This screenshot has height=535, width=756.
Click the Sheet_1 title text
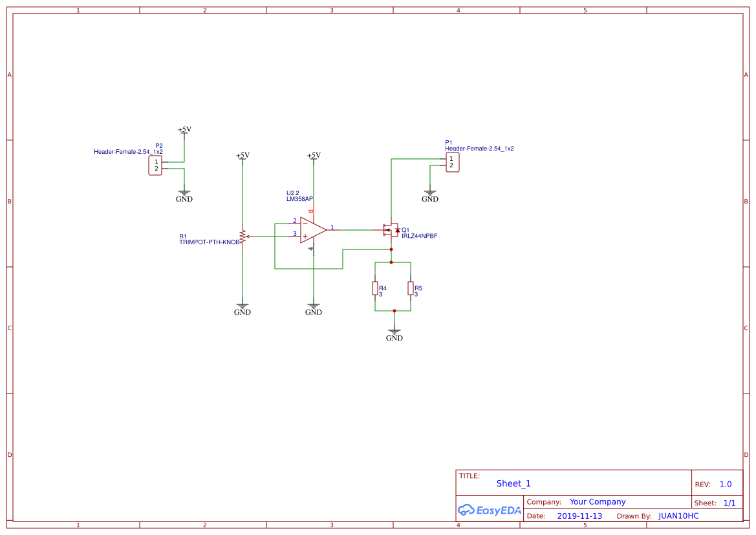point(513,483)
